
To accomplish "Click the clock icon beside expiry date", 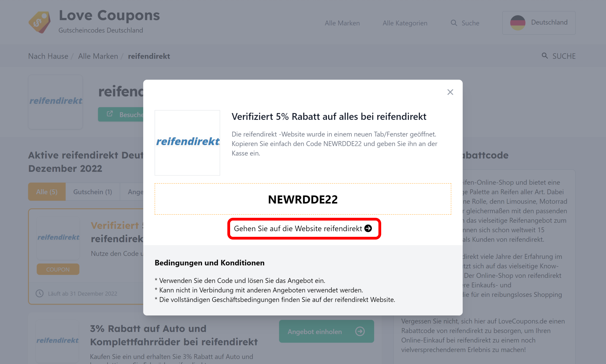I will click(x=40, y=293).
